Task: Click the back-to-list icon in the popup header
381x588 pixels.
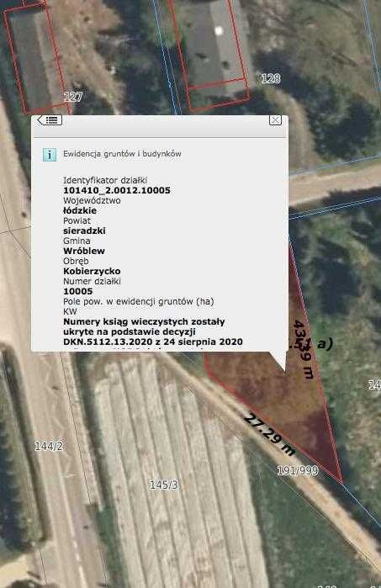Action: (x=50, y=120)
